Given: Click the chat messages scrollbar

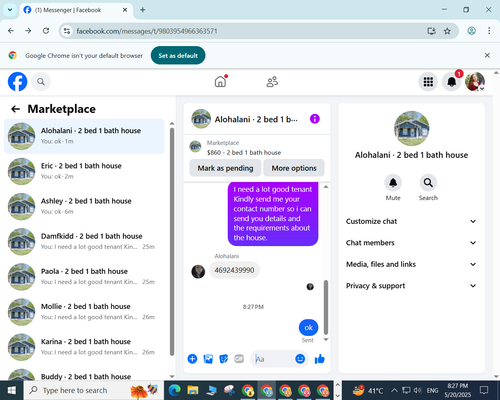Looking at the screenshot, I should click(326, 307).
